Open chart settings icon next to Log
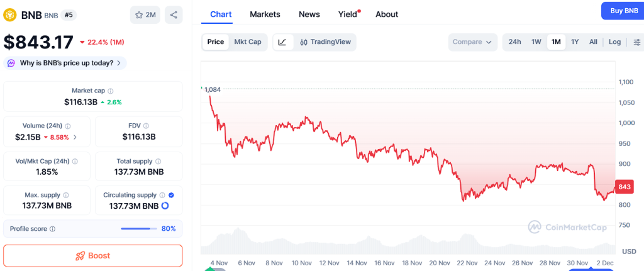Image resolution: width=644 pixels, height=271 pixels. coord(637,42)
